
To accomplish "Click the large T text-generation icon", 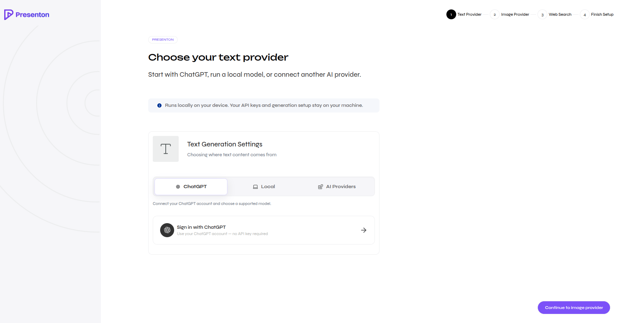I will [166, 149].
